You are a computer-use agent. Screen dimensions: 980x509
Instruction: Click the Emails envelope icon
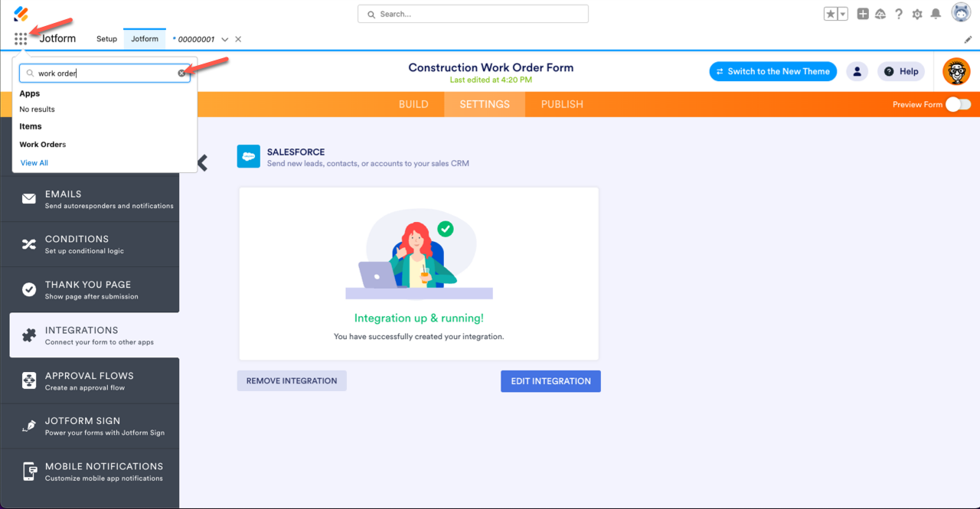point(29,199)
